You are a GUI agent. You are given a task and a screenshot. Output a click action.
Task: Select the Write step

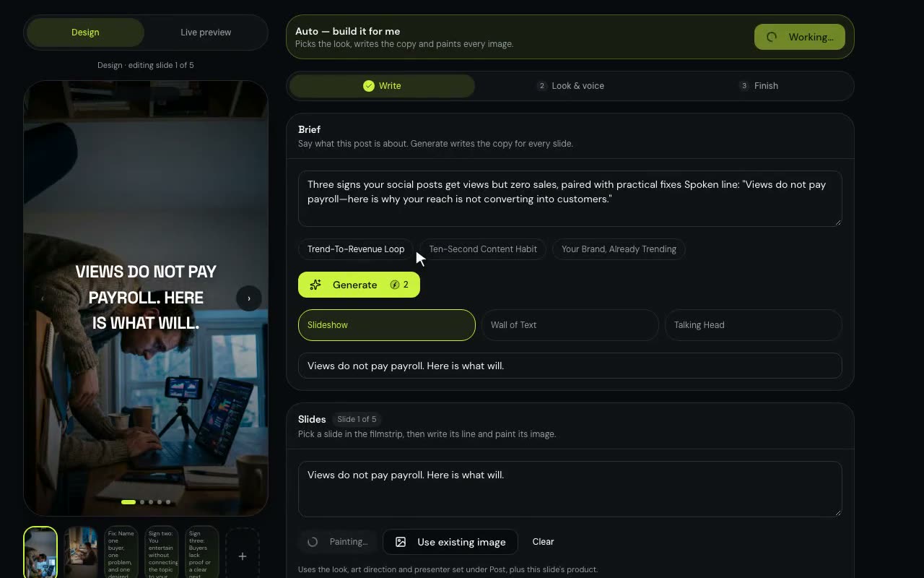pos(382,86)
